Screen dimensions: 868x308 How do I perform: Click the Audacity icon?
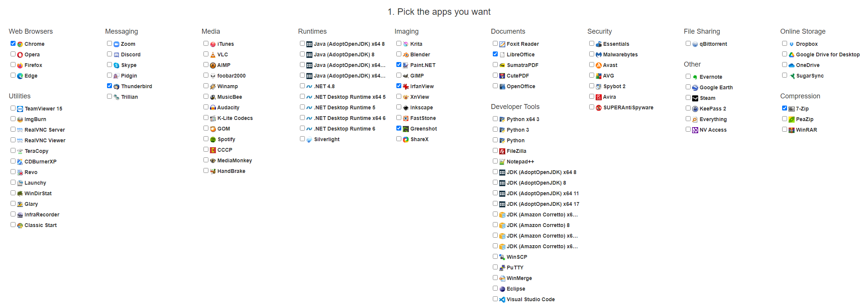(x=213, y=108)
